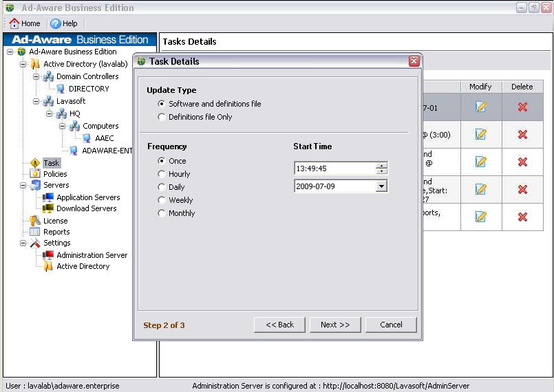Viewport: 554px width, 392px height.
Task: Click the Active Directory (lavalab) folder icon
Action: 35,64
